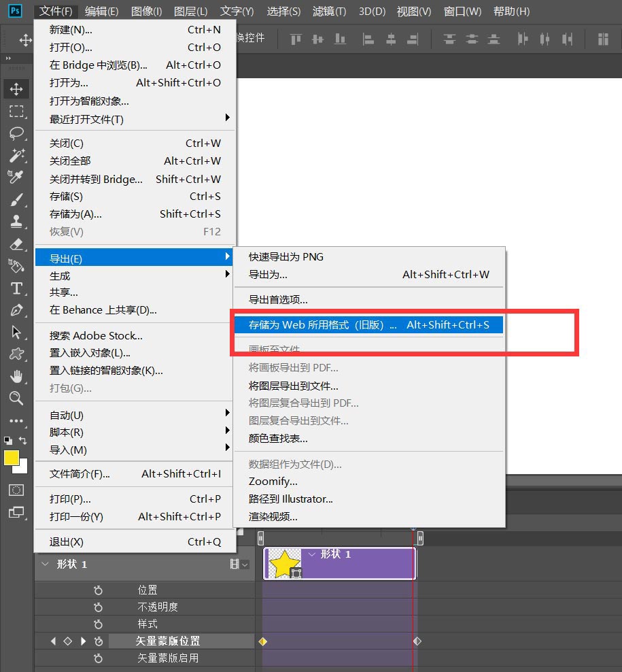This screenshot has height=672, width=622.
Task: Toggle stopwatch for 位置 property
Action: (98, 590)
